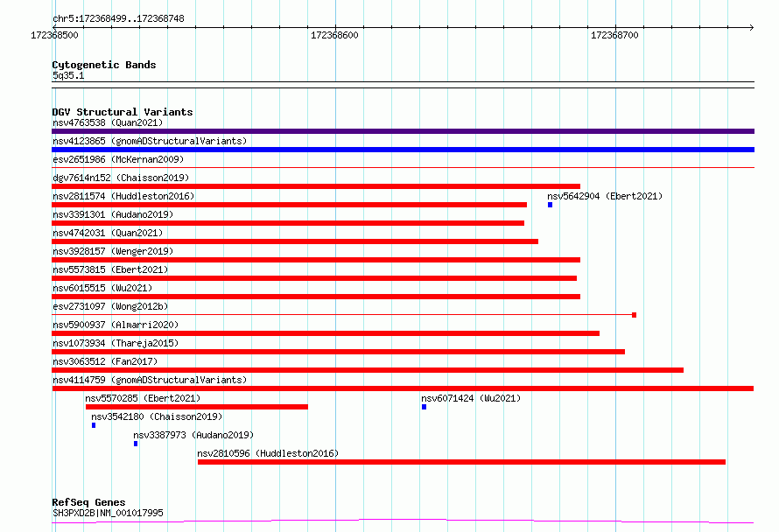Click the 172368600 ruler position label
779x532 pixels.
[334, 35]
